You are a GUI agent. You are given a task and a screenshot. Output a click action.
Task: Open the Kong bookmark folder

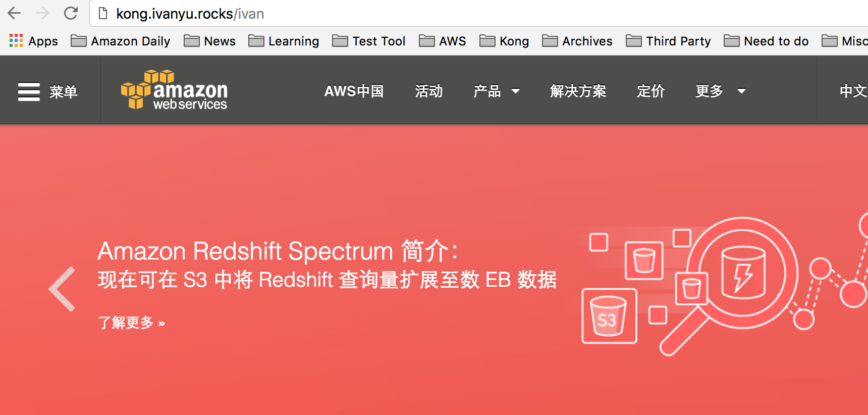click(504, 41)
